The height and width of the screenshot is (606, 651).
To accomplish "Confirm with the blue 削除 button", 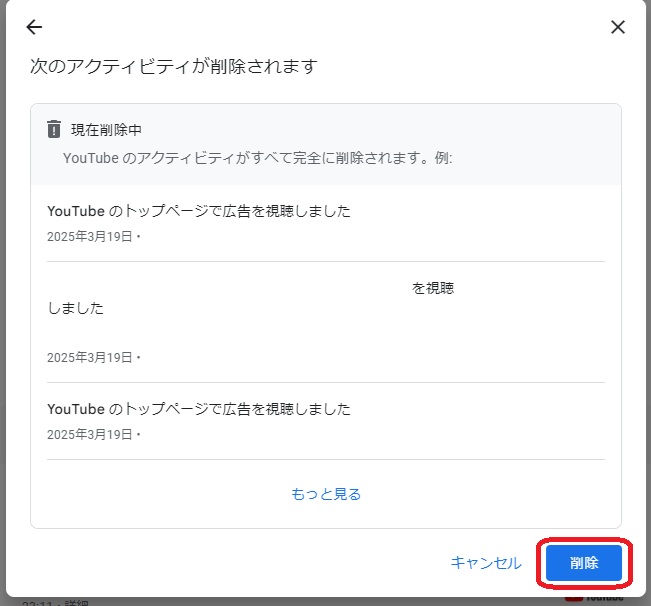I will click(x=584, y=563).
